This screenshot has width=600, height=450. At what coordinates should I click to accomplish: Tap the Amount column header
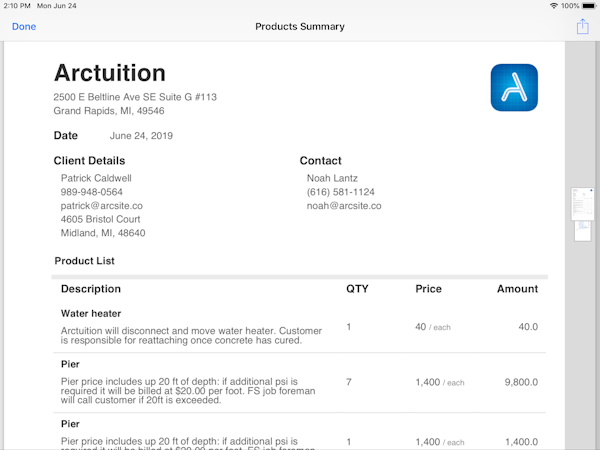pos(517,289)
